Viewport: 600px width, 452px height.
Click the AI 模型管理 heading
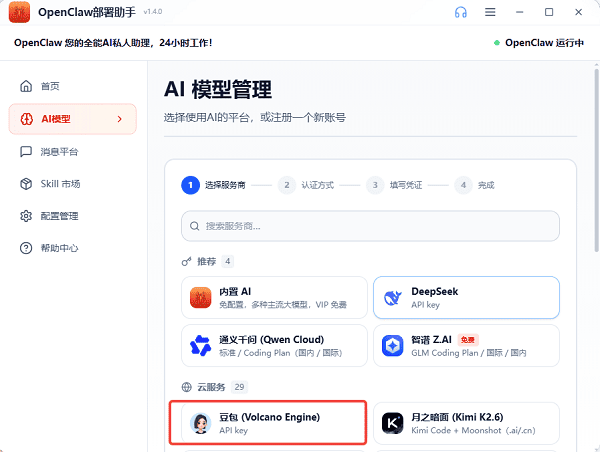pos(218,90)
